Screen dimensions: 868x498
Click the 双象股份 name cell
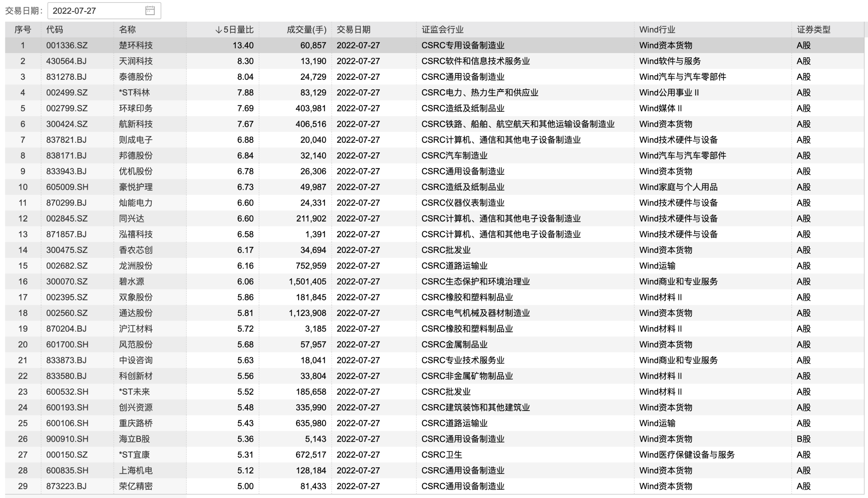(x=136, y=297)
